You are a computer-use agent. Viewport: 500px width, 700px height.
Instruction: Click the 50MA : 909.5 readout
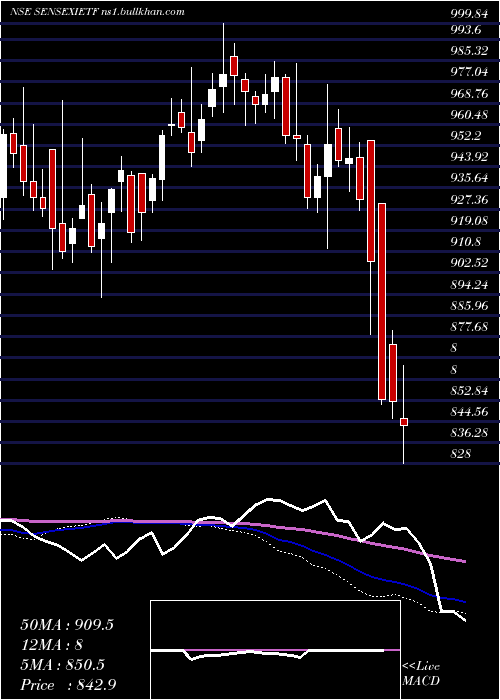[67, 625]
